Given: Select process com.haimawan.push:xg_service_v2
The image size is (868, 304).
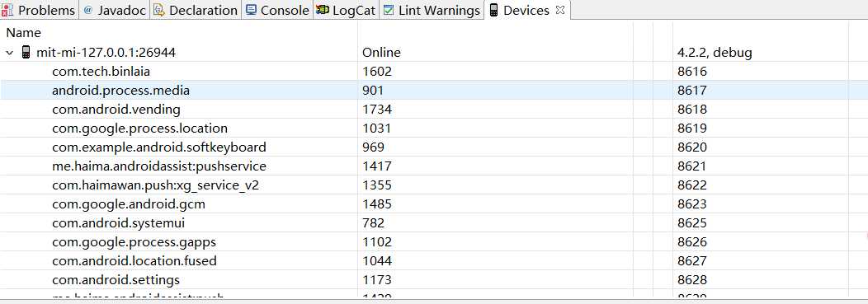Looking at the screenshot, I should (x=156, y=185).
